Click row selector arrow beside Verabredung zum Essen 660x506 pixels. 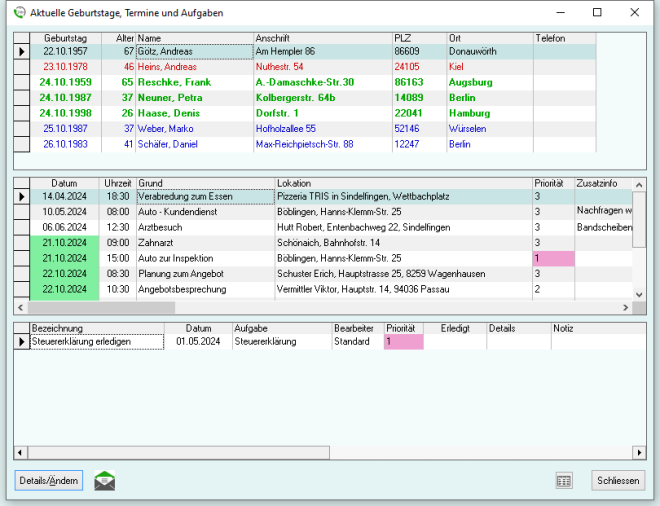(21, 197)
